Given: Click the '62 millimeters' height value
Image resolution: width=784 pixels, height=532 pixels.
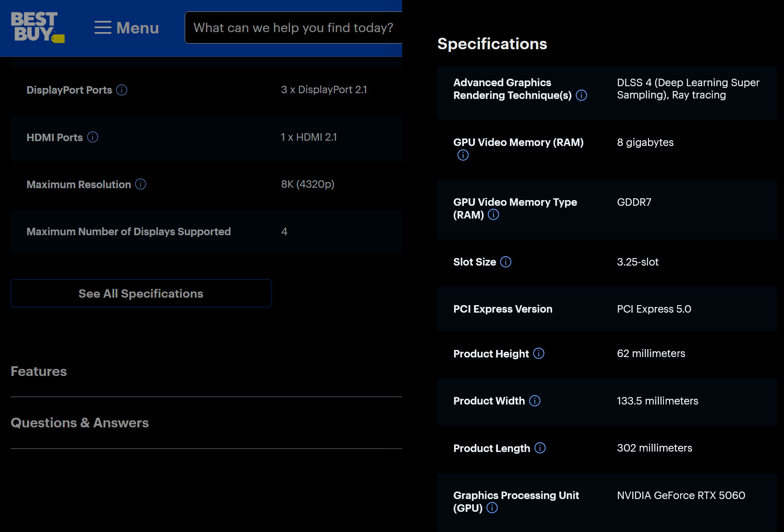Looking at the screenshot, I should pos(651,353).
